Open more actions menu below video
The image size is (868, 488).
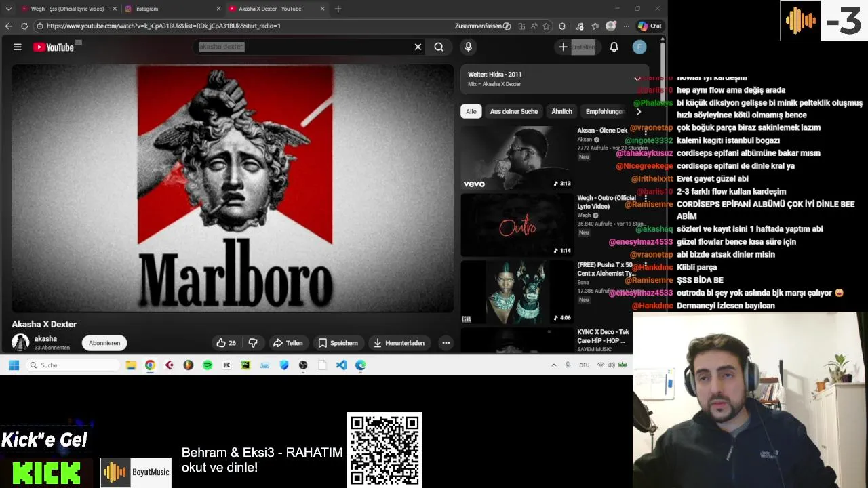pos(446,343)
